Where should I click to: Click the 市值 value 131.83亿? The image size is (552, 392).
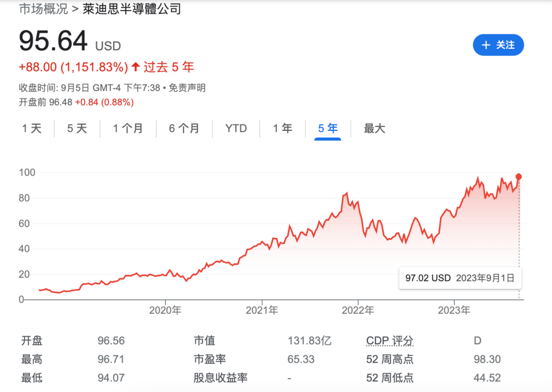[x=310, y=340]
